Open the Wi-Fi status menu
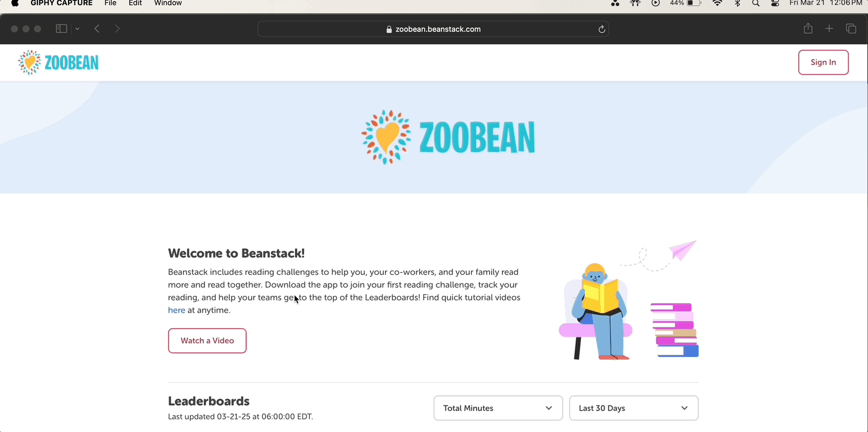This screenshot has width=868, height=432. point(717,3)
